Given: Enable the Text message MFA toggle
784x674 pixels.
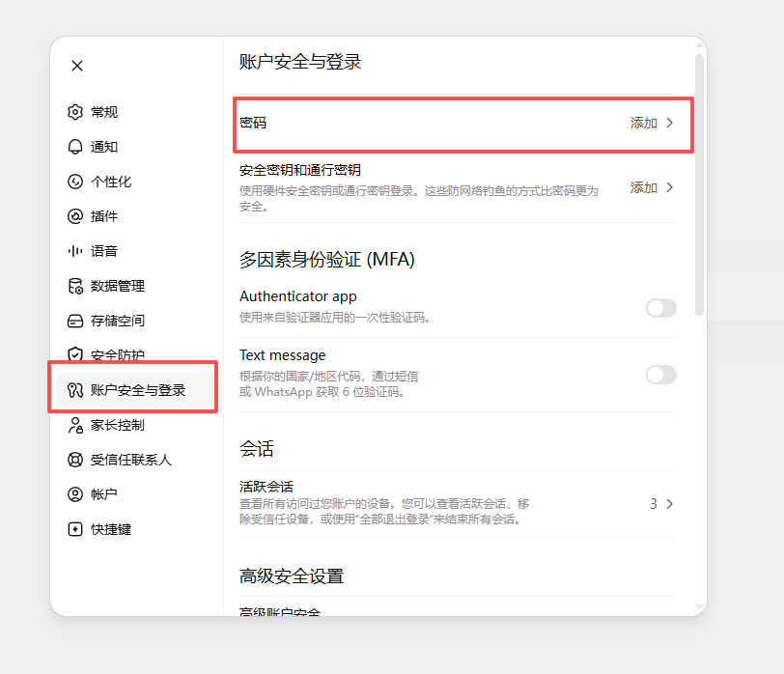Looking at the screenshot, I should (x=661, y=375).
